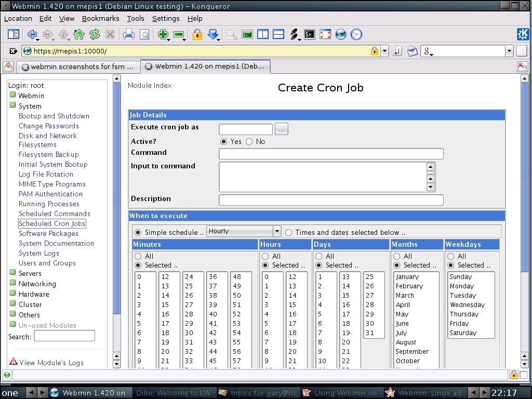Increase font size with green plus icon
Image resolution: width=532 pixels, height=399 pixels.
163,34
